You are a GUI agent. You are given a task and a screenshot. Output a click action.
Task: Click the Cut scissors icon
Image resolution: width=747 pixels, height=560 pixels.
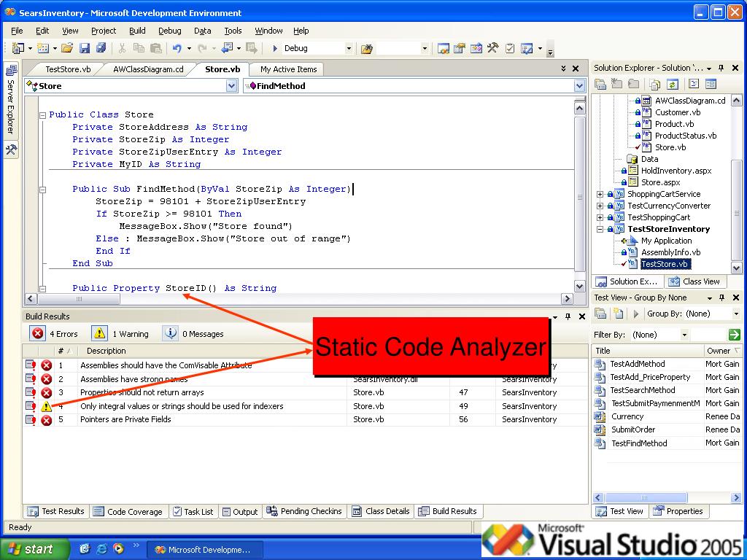coord(122,48)
